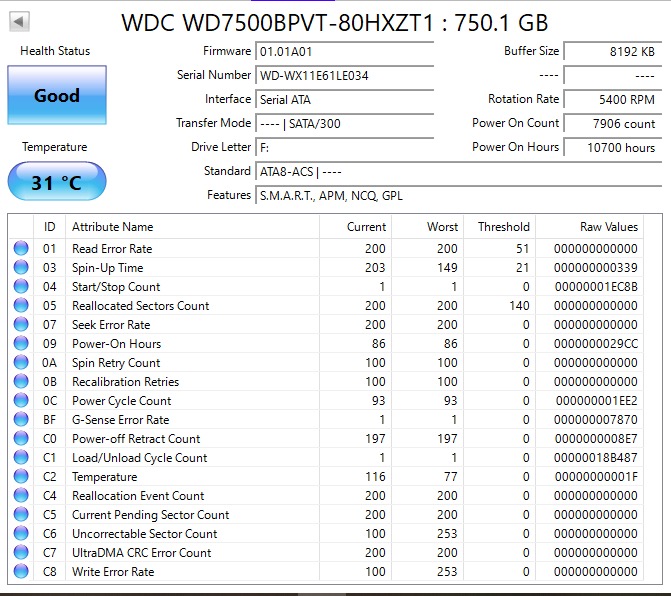Select the Reallocation Event Count attribute name

tap(138, 495)
